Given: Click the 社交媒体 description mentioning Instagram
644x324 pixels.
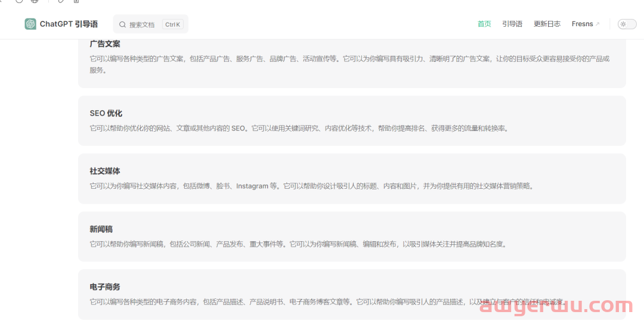Looking at the screenshot, I should pyautogui.click(x=312, y=186).
